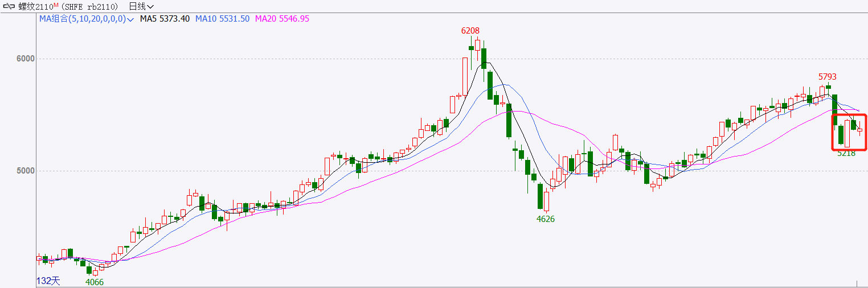Click the 4626 low price label

[x=546, y=219]
